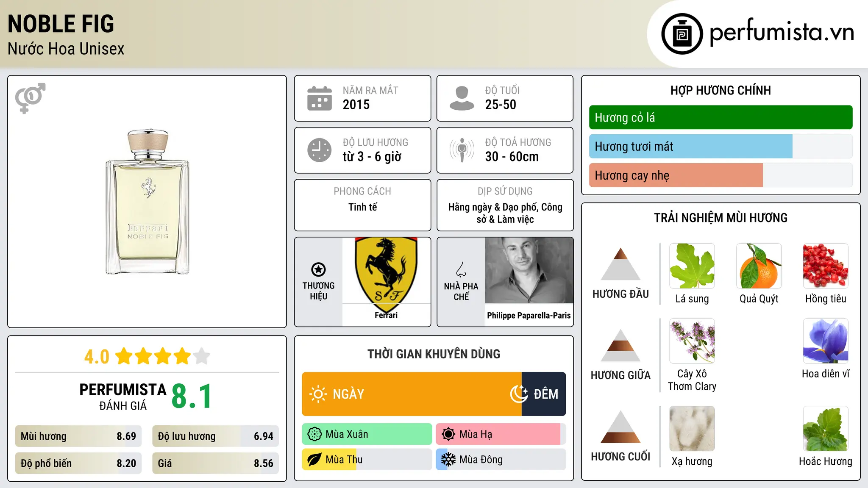Select the Hoa diên vĩ iris image
Screen dimensions: 868x488
click(x=826, y=341)
